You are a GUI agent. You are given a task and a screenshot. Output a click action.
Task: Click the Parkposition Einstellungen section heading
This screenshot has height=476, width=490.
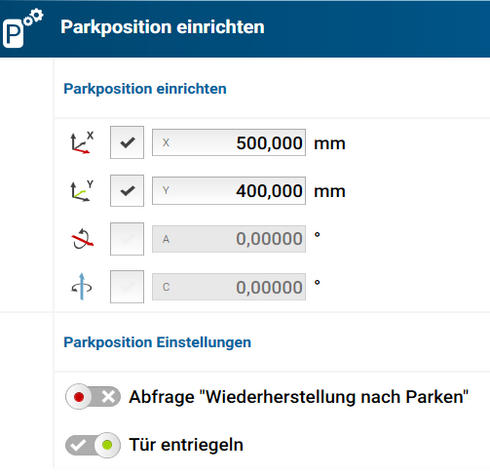(157, 343)
